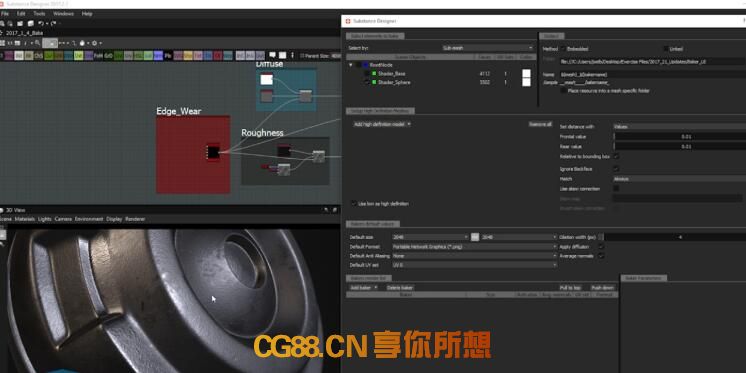Click the undo arrow in main toolbar

(x=41, y=23)
